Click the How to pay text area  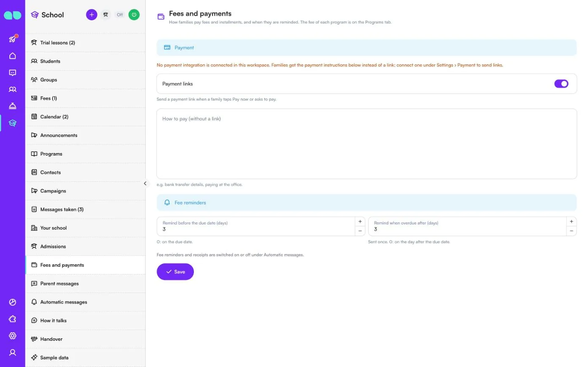(367, 144)
